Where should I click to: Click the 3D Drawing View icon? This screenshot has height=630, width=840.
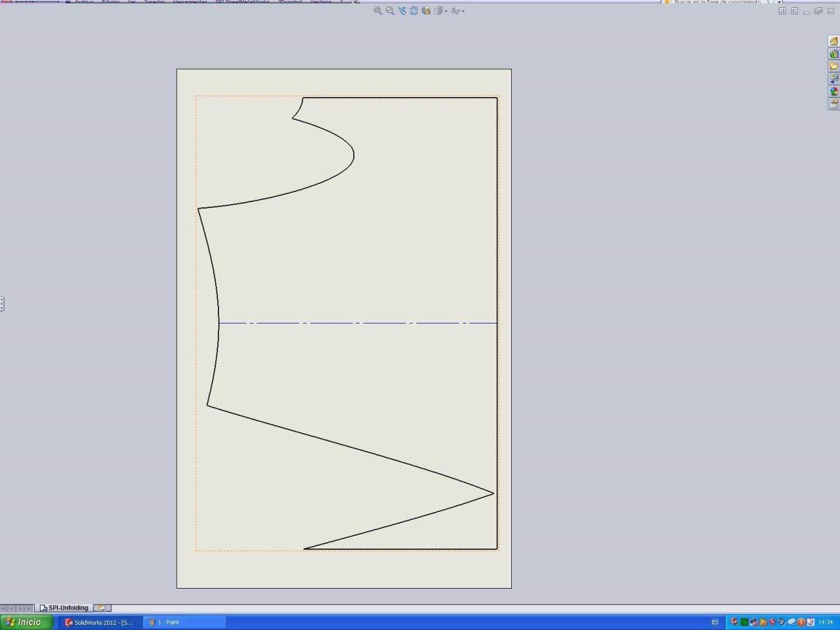click(427, 11)
